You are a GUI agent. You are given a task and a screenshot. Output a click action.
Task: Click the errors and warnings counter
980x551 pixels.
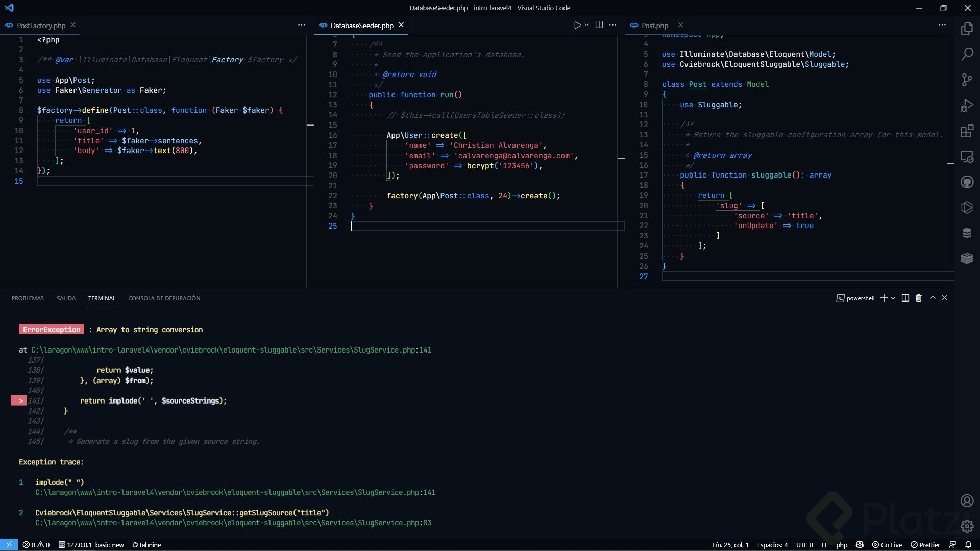(36, 545)
